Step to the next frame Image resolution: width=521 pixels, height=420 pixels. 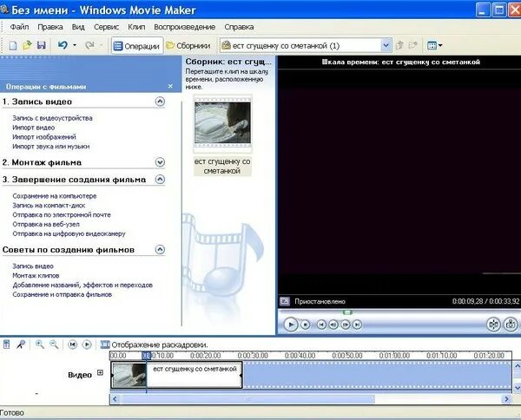[346, 325]
